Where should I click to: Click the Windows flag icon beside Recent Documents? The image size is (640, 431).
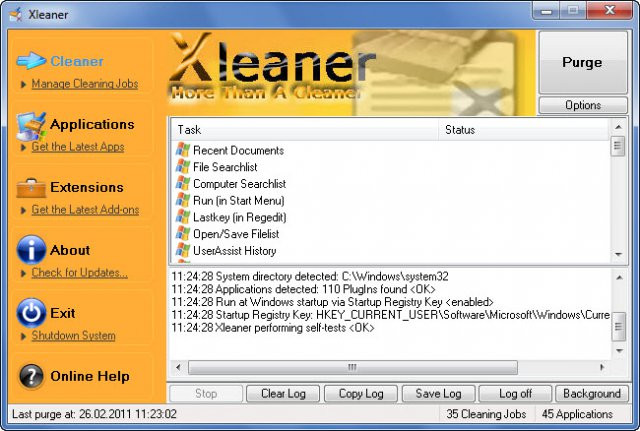click(x=182, y=150)
